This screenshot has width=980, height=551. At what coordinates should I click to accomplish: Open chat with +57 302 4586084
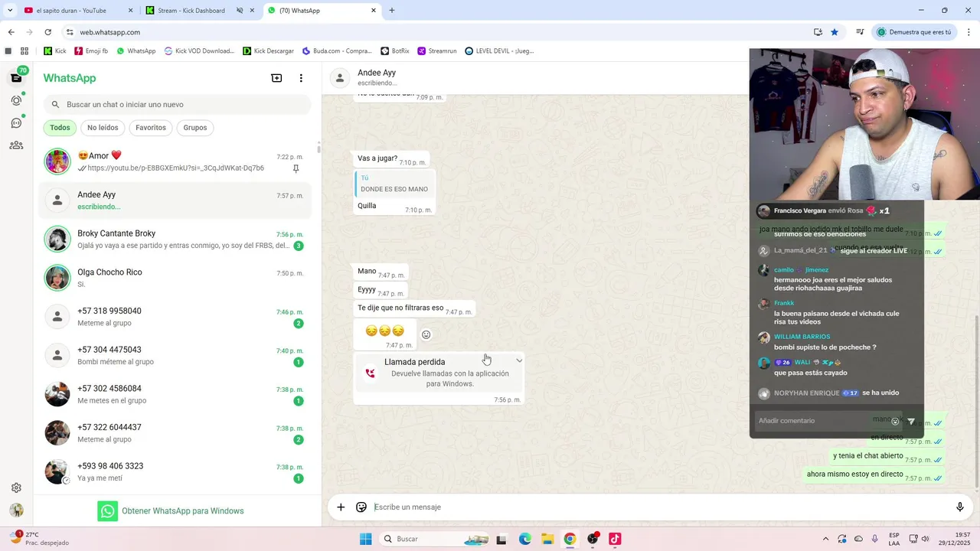177,394
